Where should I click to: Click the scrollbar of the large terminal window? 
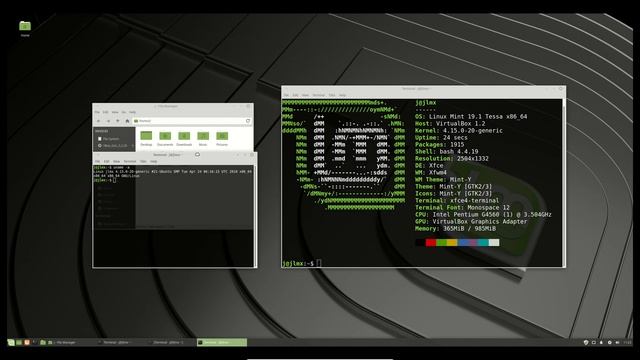pyautogui.click(x=564, y=182)
